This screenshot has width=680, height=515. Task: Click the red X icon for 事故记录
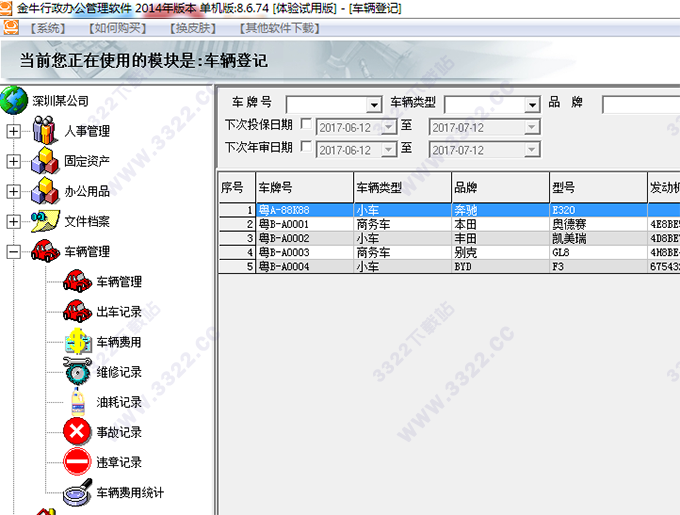(x=77, y=432)
